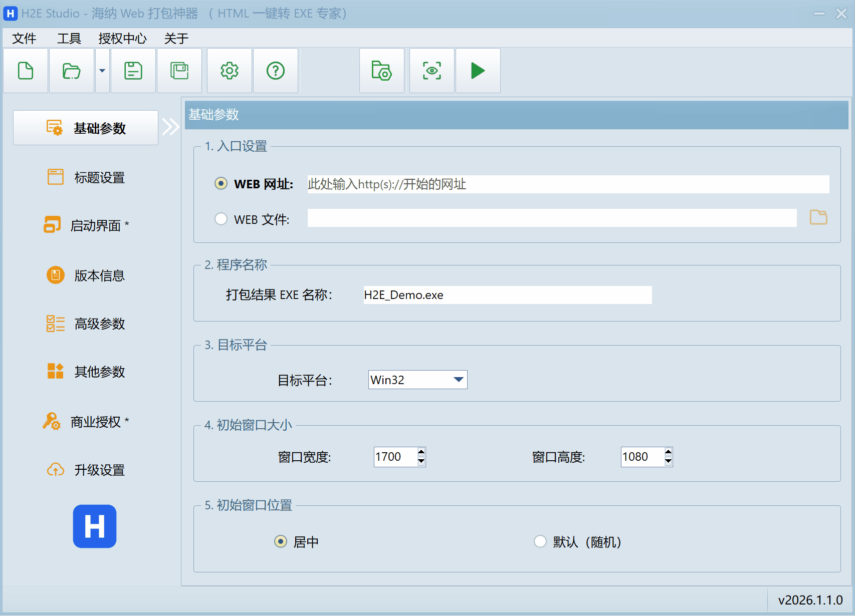Click the help question mark icon
Screen dimensions: 855x616
click(275, 71)
